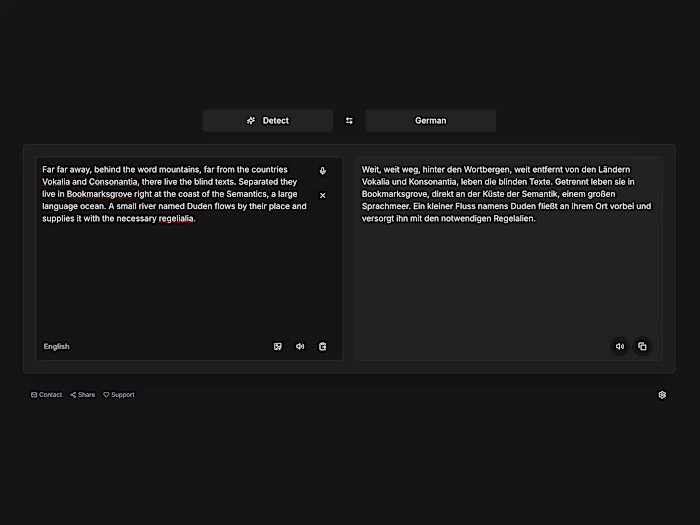Open the Contact link
This screenshot has height=525, width=700.
click(46, 395)
